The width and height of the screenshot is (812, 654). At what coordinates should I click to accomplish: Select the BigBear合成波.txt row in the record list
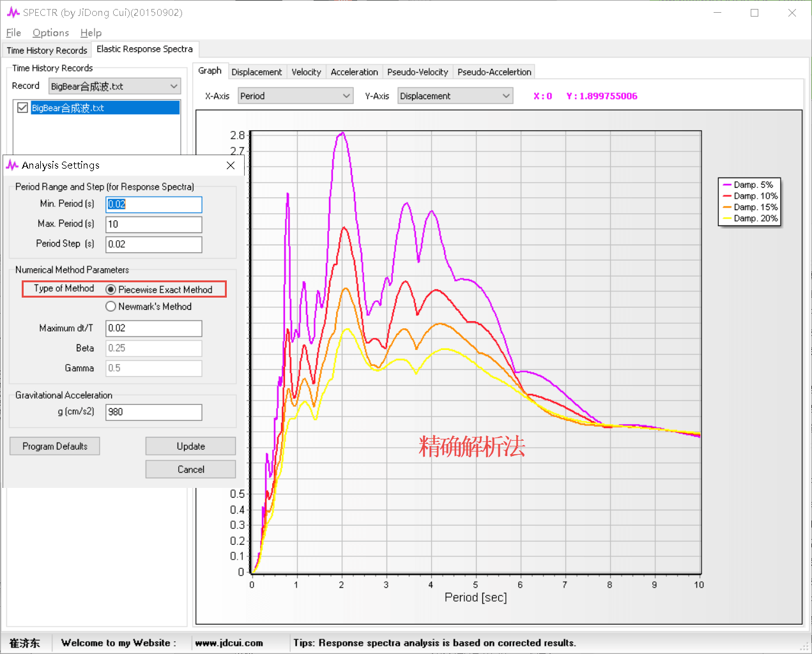105,108
